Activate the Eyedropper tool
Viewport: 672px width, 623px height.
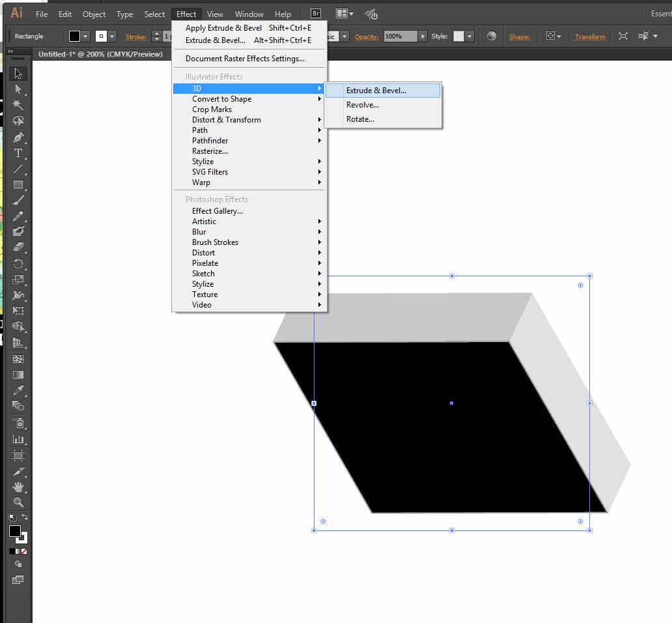click(18, 390)
